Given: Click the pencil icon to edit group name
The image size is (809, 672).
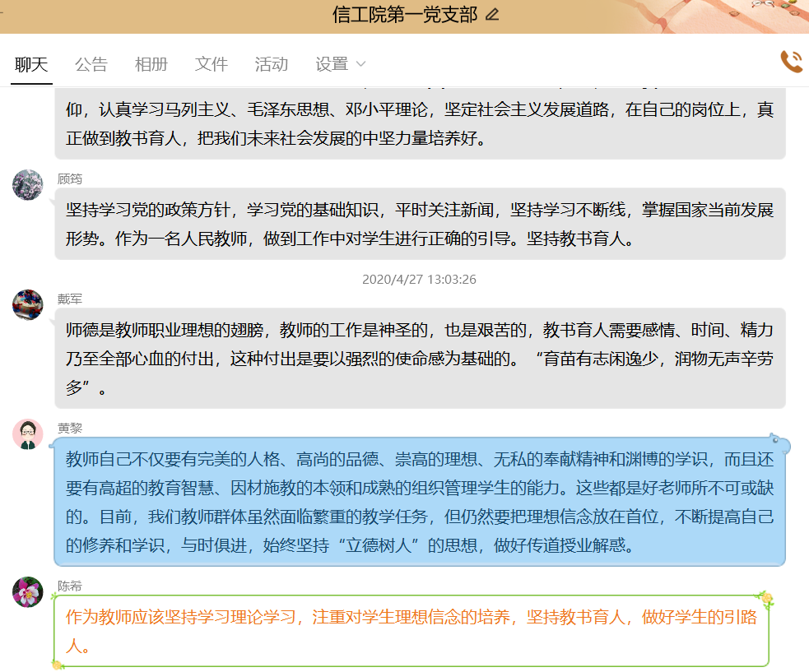Looking at the screenshot, I should [x=492, y=15].
